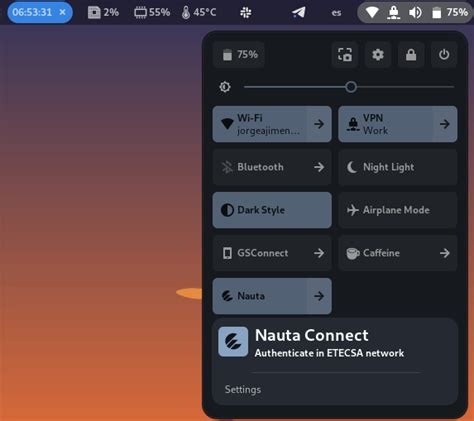Disable Dark Style
Screen dimensions: 474x421
[272, 210]
